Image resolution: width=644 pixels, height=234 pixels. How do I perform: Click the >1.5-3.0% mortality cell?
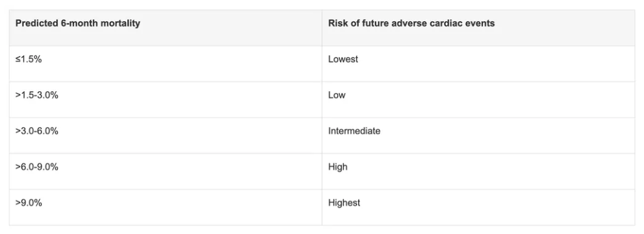coord(166,100)
